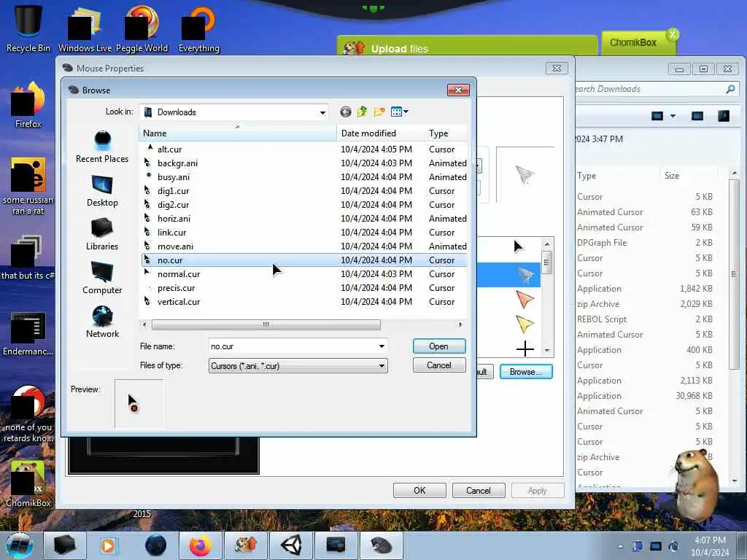Go to Desktop in Browse sidebar
Image resolution: width=747 pixels, height=560 pixels.
(x=102, y=190)
